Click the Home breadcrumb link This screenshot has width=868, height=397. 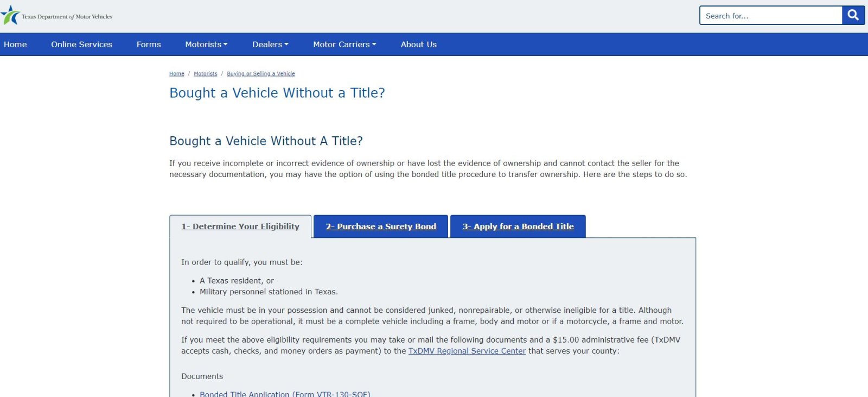[176, 74]
